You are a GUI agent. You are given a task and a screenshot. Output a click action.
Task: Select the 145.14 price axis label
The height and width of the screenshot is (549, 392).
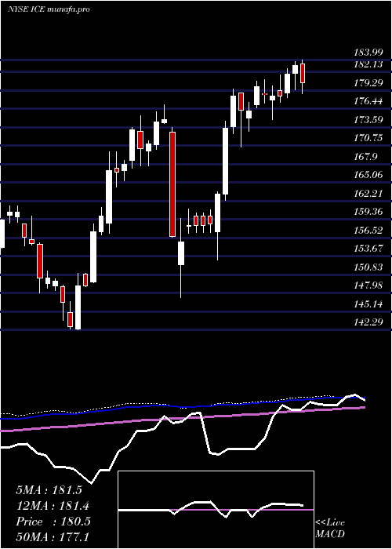pos(368,304)
